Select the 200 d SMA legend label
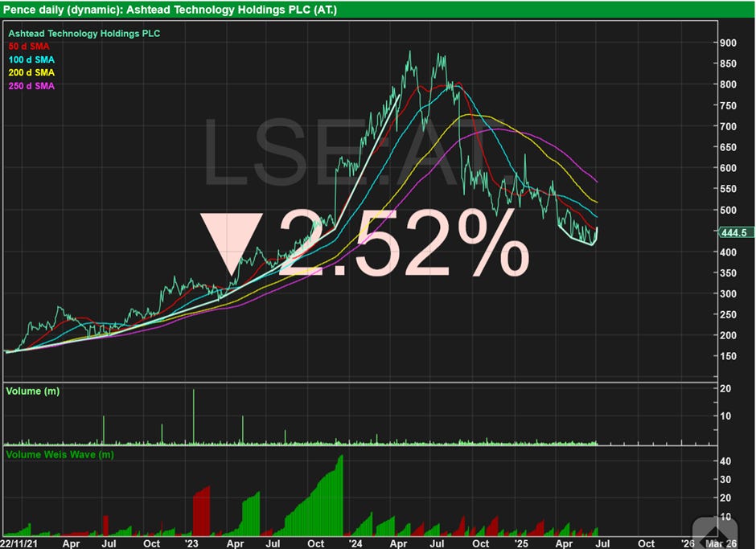The width and height of the screenshot is (756, 549). 31,73
